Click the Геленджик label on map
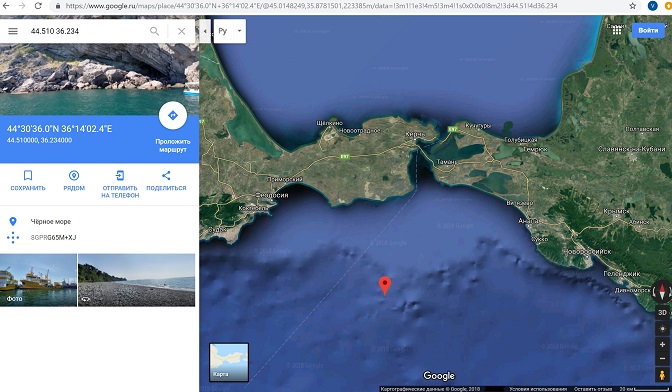Screen dimensions: 672x392 pyautogui.click(x=621, y=273)
